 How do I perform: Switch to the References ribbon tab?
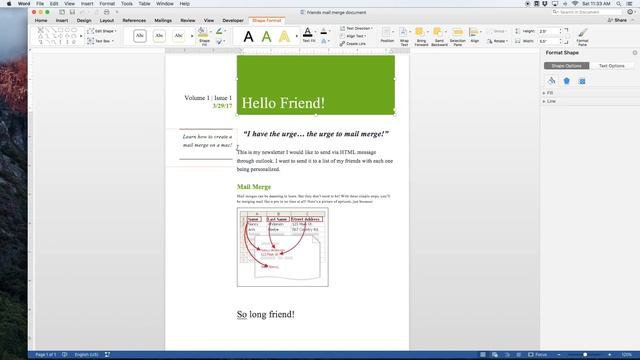pos(134,20)
